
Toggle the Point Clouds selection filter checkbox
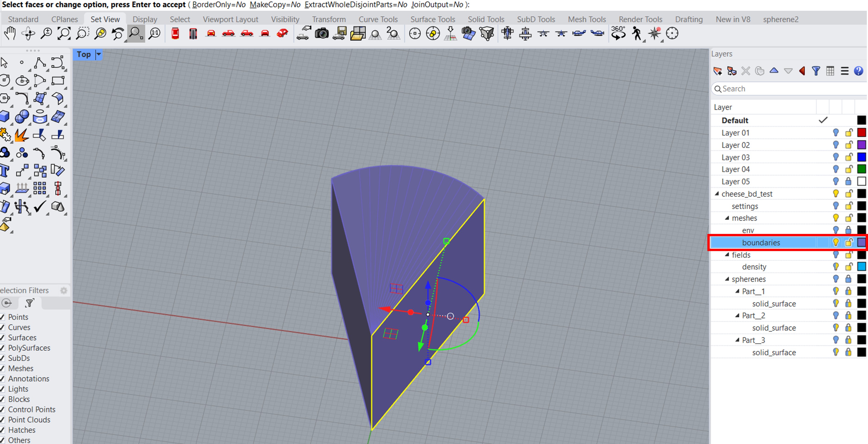tap(3, 420)
